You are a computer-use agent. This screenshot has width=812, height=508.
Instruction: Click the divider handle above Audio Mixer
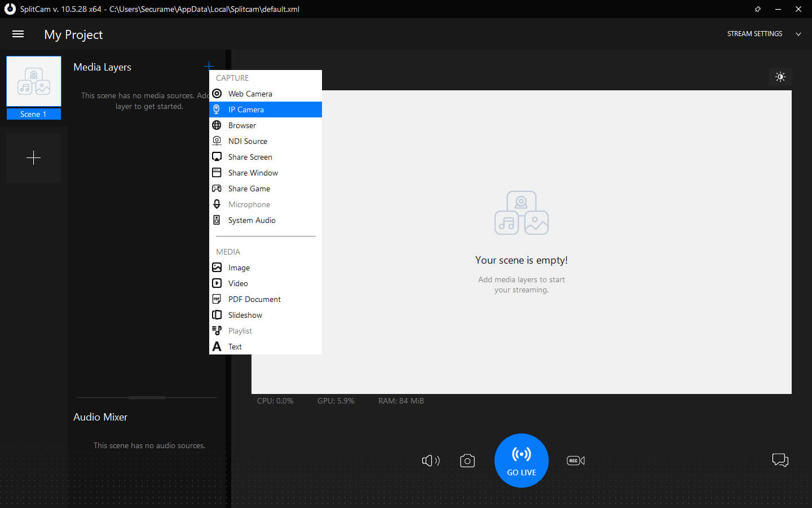147,397
